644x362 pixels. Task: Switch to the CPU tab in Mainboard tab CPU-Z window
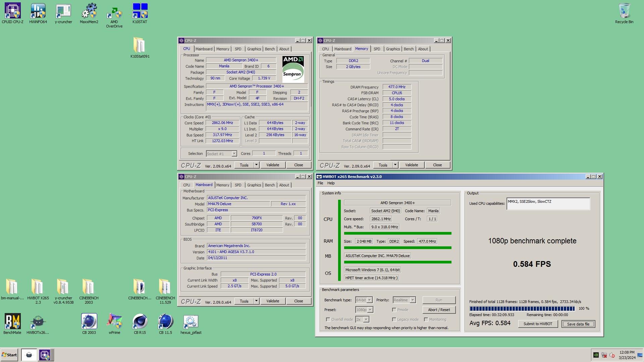coord(186,185)
